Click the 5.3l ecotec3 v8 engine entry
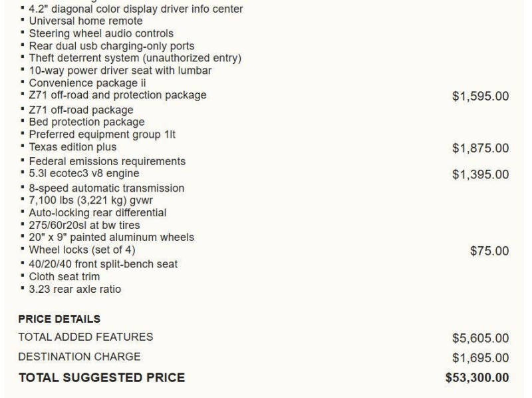 (84, 173)
